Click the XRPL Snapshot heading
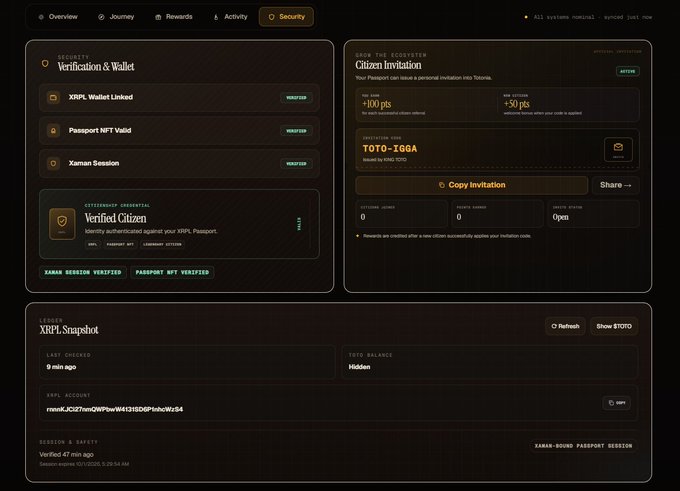 (x=69, y=330)
